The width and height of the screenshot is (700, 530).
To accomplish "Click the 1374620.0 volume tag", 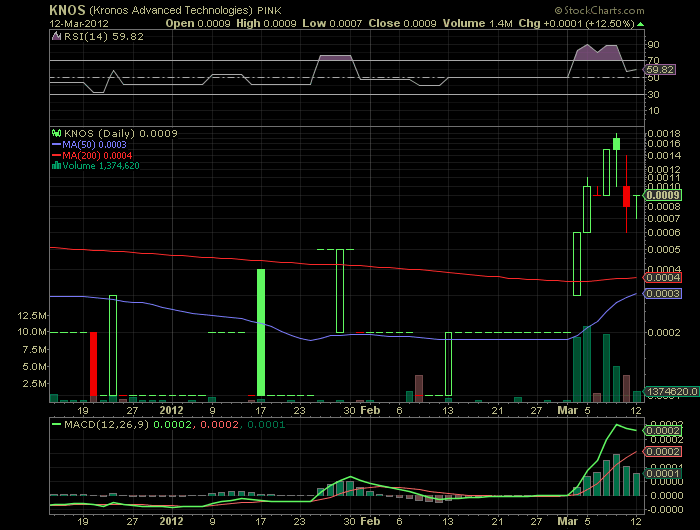I will (671, 391).
